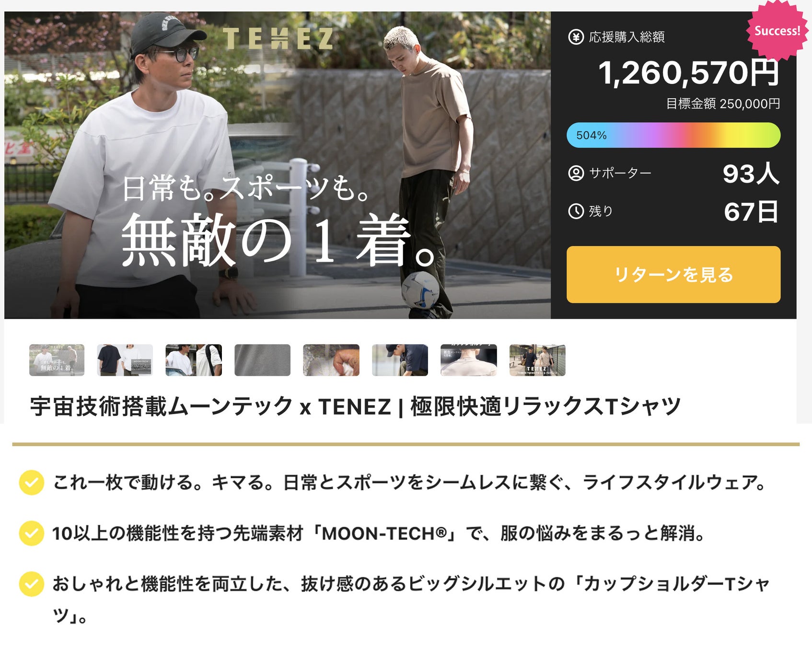
Task: Click the TENEZ logo on hero image
Action: (x=278, y=39)
